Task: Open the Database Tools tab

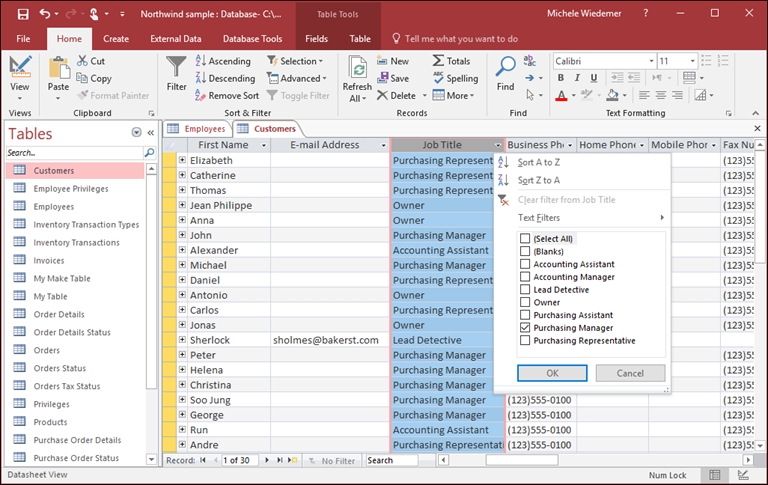Action: pos(252,39)
